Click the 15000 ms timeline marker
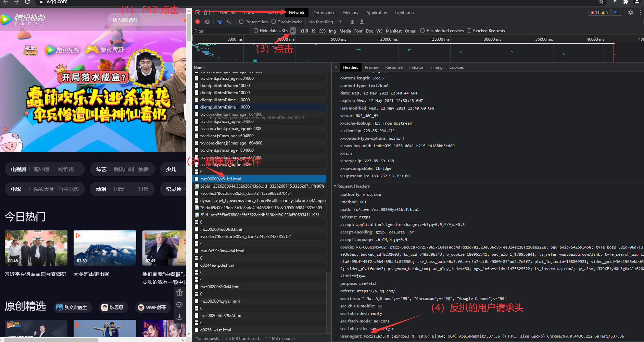 click(337, 39)
